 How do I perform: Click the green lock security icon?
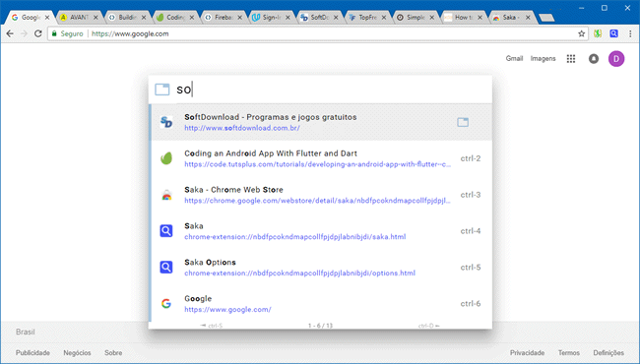point(54,33)
